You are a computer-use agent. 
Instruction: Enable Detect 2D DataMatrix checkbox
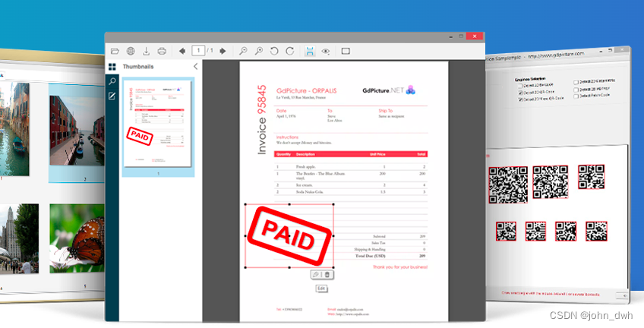click(x=576, y=83)
